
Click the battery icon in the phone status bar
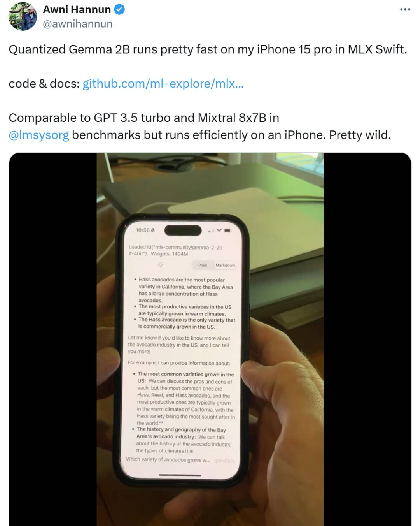pyautogui.click(x=227, y=230)
